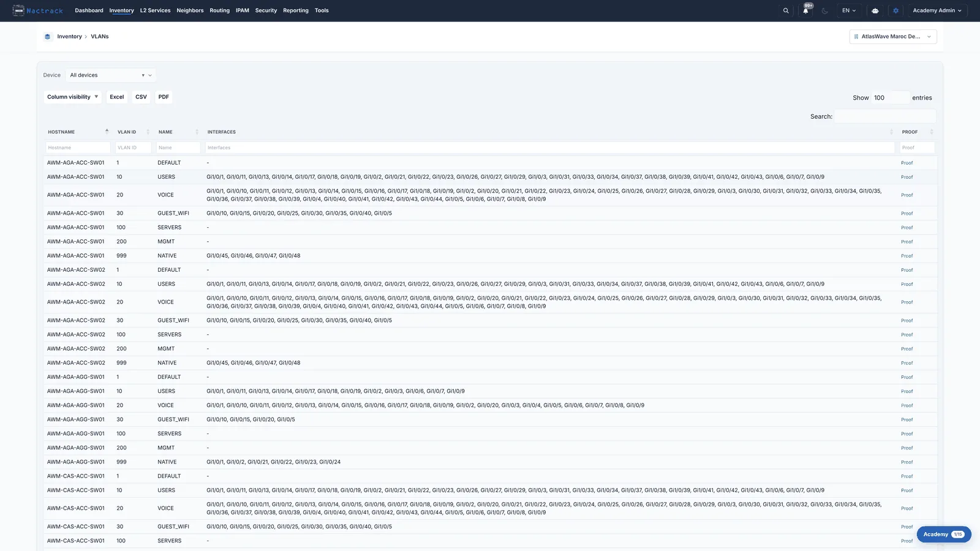Open settings gear icon in top bar
This screenshot has height=551, width=980.
click(x=895, y=10)
